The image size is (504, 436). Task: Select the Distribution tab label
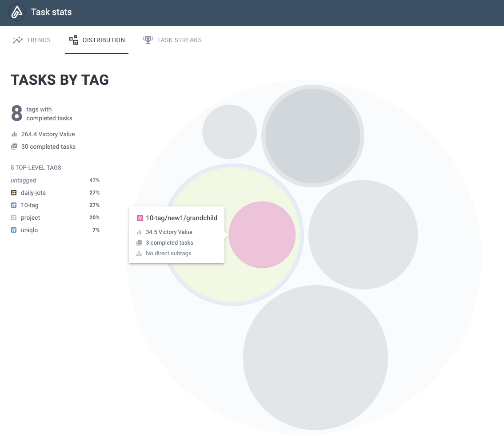104,40
